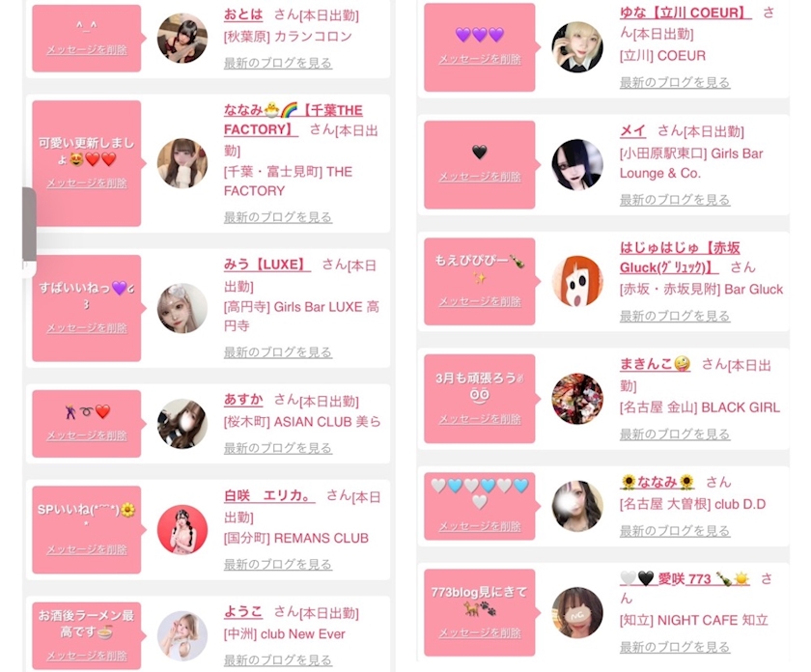Image resolution: width=811 pixels, height=672 pixels.
Task: Click ななみ 千葉THE FACTORY profile picture
Action: coord(182,163)
